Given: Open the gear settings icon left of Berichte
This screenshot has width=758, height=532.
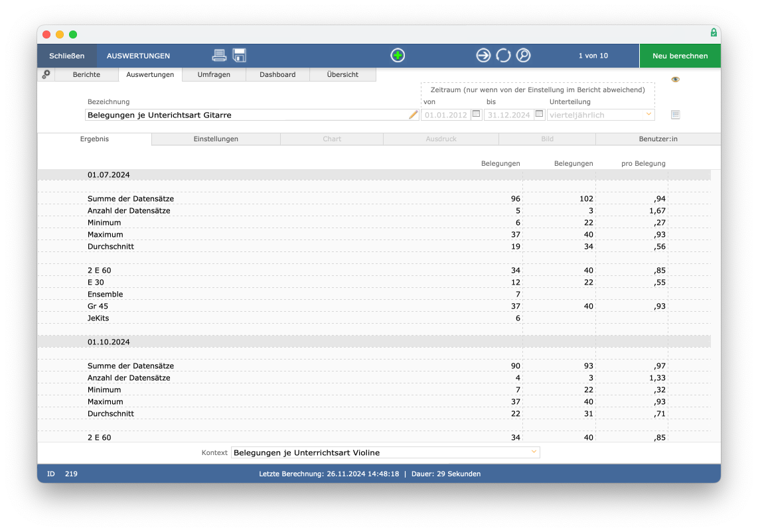Looking at the screenshot, I should (x=46, y=74).
